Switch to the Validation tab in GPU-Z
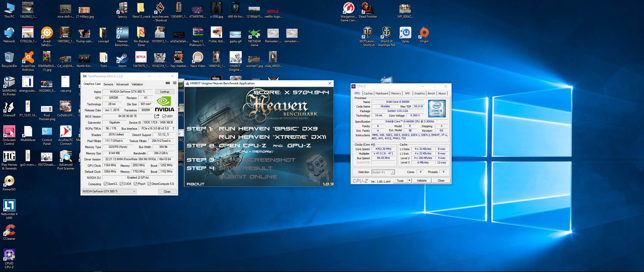Screen dimensions: 644x272 [x=137, y=84]
